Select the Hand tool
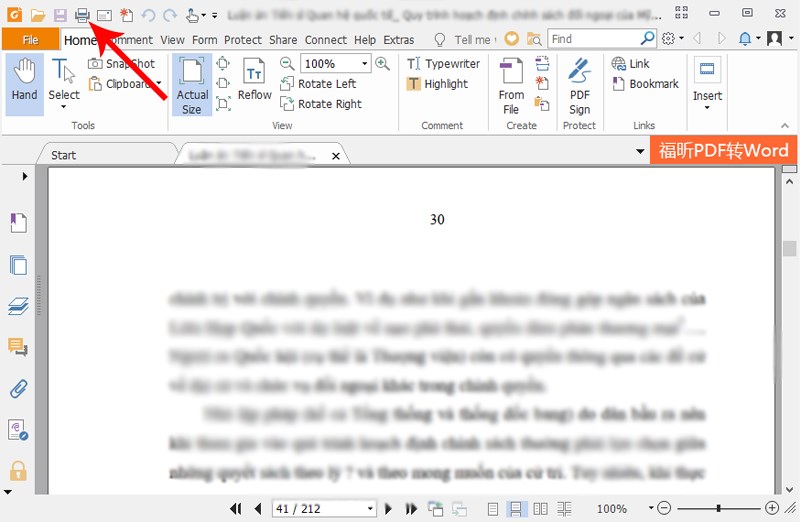 [25, 80]
